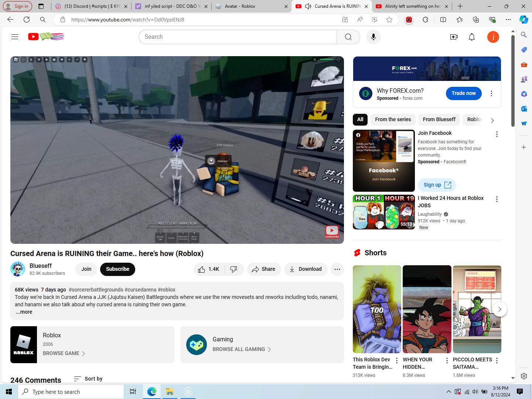
Task: Open Edge sidebar settings gear
Action: (x=524, y=376)
